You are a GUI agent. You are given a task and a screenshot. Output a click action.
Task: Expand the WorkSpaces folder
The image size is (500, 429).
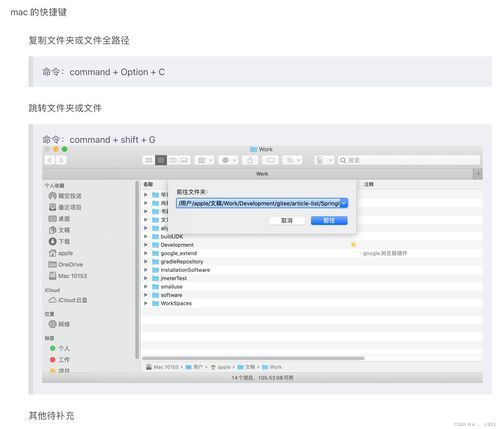[x=146, y=303]
